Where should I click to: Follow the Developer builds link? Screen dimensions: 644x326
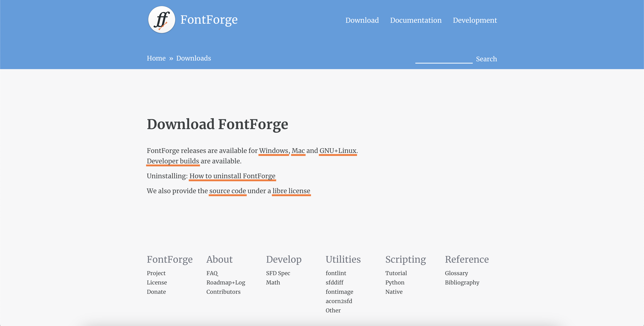pyautogui.click(x=173, y=161)
